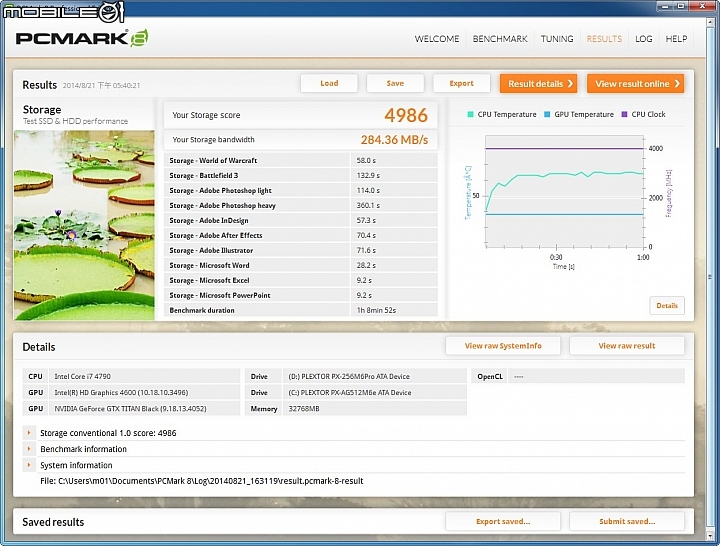Click the 284.36 MB/s bandwidth value
720x546 pixels.
(x=394, y=140)
